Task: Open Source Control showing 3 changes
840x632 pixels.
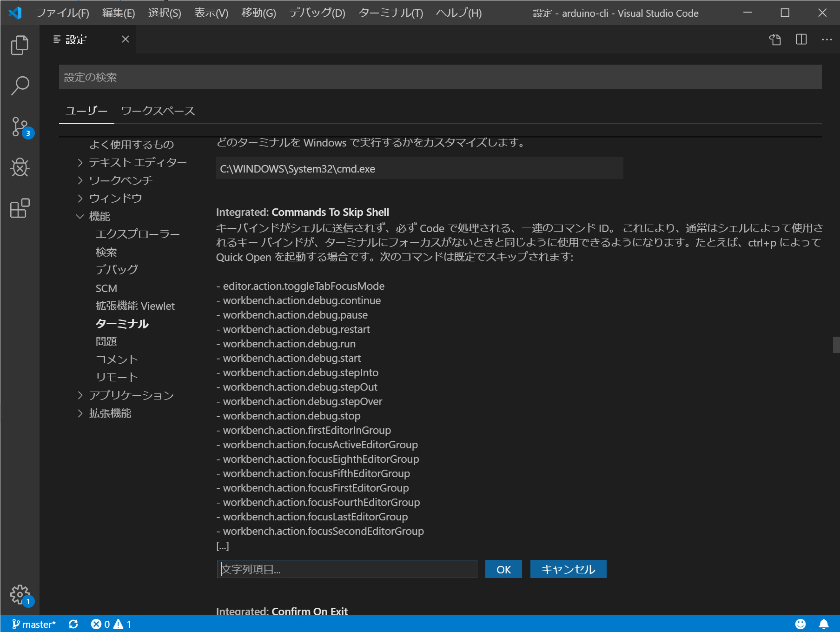Action: pyautogui.click(x=20, y=126)
